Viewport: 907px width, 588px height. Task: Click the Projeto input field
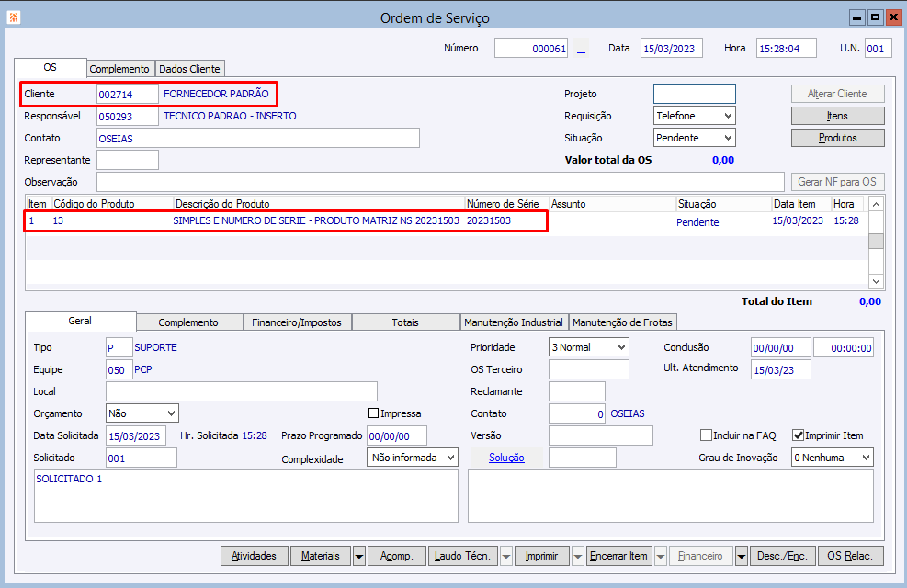click(x=695, y=94)
